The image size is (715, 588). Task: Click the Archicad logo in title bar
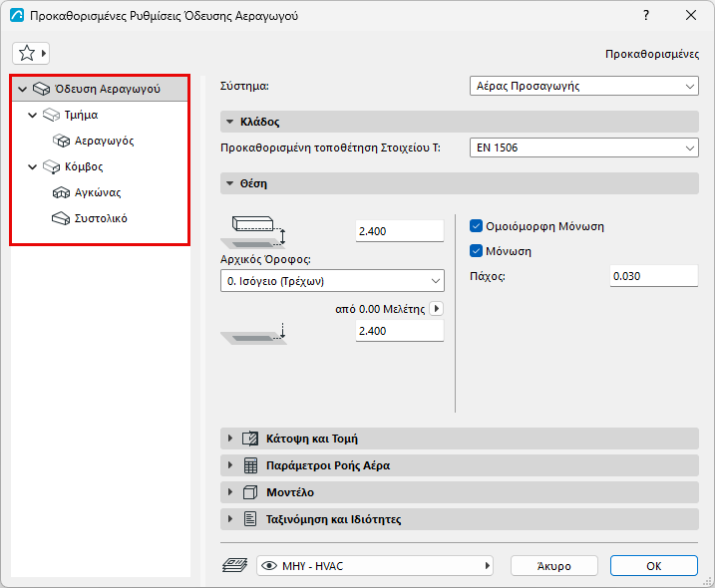point(17,16)
